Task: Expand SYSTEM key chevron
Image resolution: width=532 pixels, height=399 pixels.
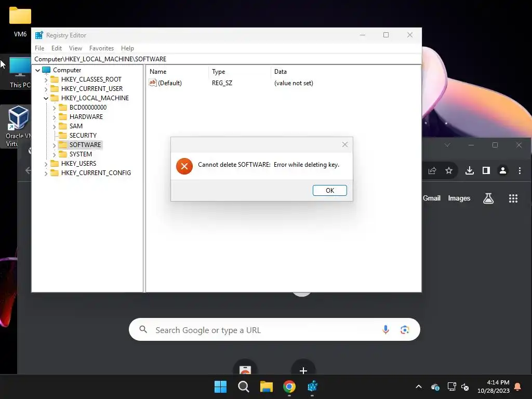Action: 54,154
